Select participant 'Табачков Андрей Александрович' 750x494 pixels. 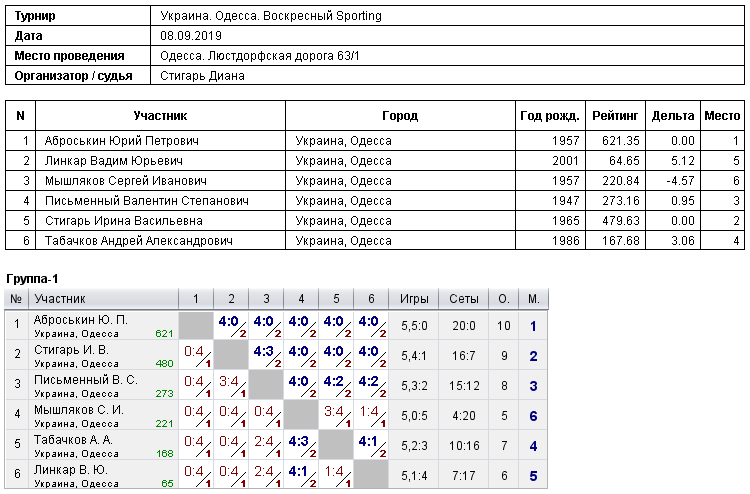click(139, 241)
